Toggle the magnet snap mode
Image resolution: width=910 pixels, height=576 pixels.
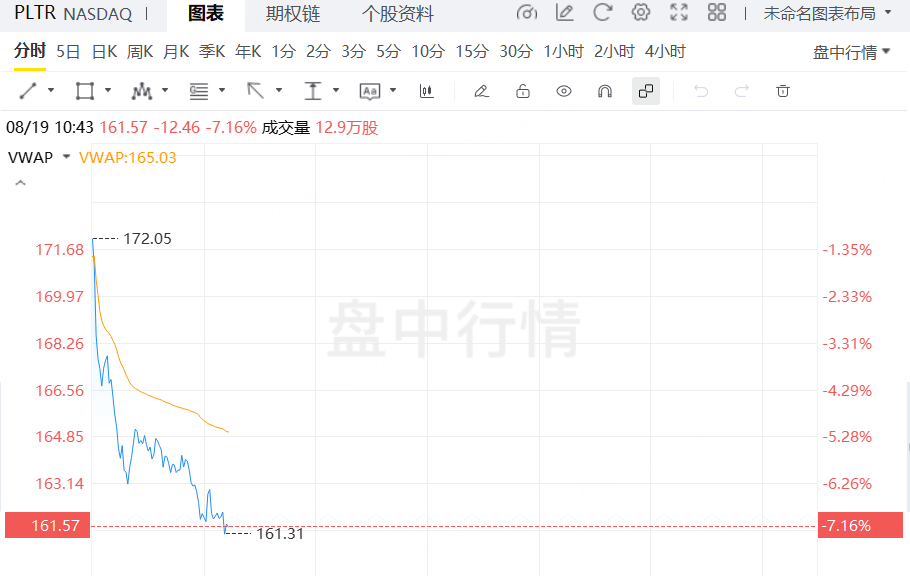tap(605, 91)
